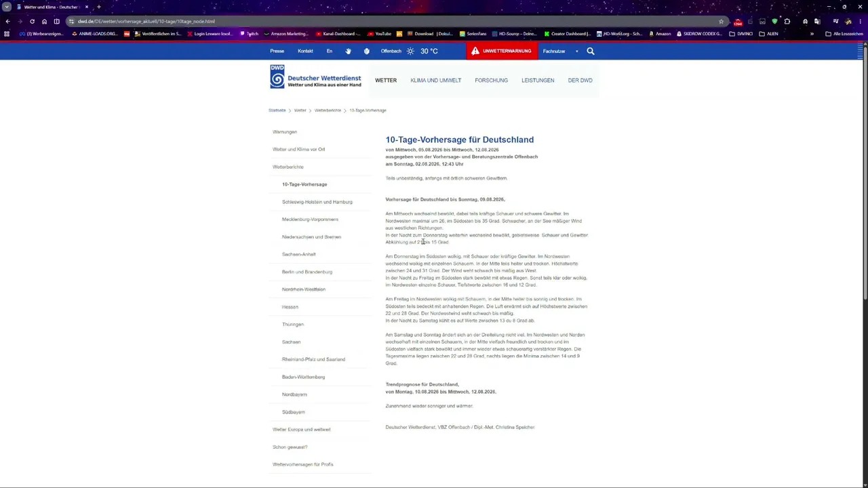The image size is (868, 488).
Task: Open Schleswig-Holstein und Hamburg forecast
Action: coord(317,202)
